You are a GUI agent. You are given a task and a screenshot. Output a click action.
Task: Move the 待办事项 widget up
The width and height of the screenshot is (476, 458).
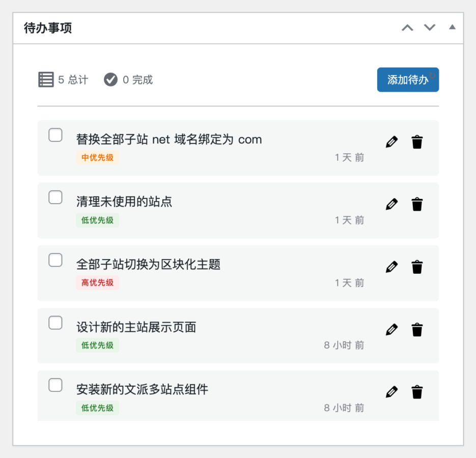point(407,28)
